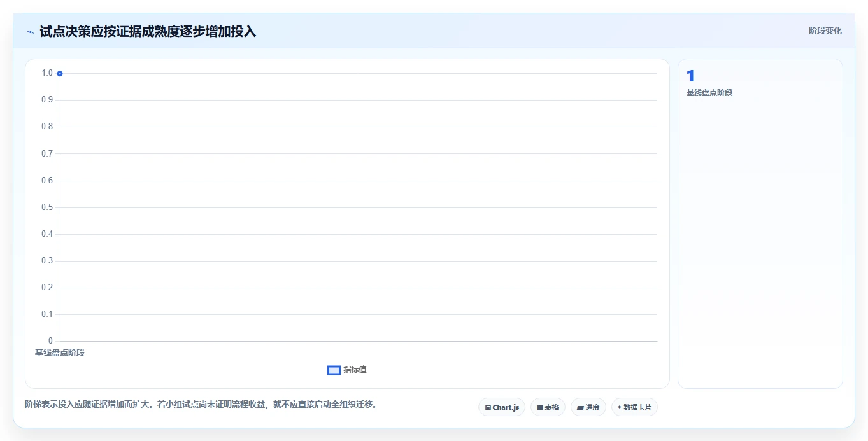Click the title 试点决策应按证据成熟度逐步增加投入
This screenshot has width=868, height=441.
click(x=148, y=31)
